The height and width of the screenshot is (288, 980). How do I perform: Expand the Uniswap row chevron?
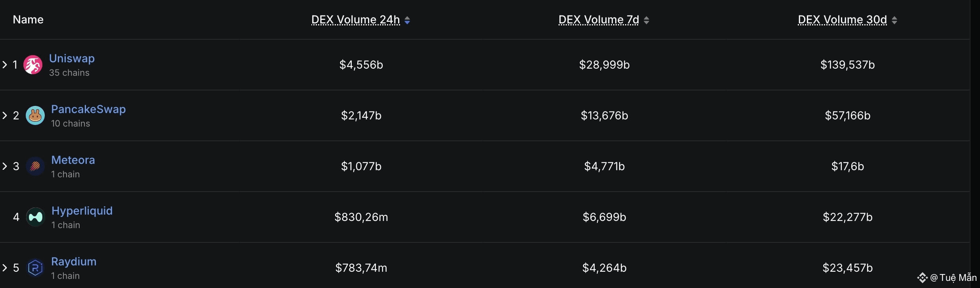5,65
